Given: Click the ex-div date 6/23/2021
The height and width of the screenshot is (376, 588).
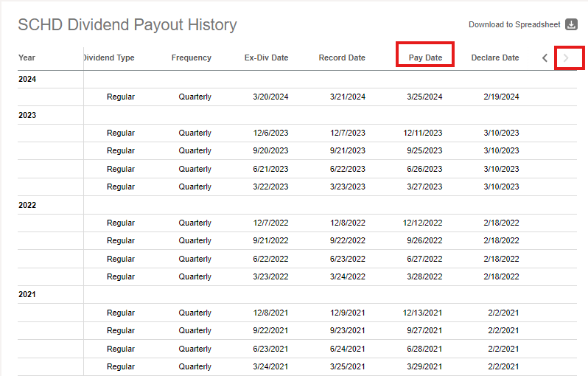Looking at the screenshot, I should pos(270,349).
